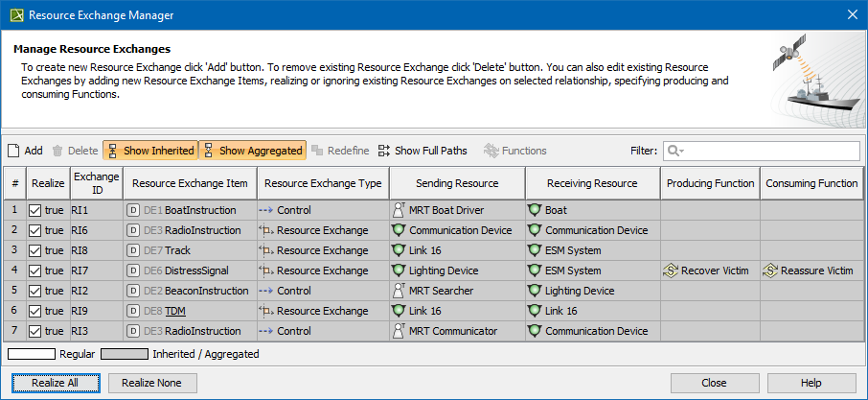Click the Add new Resource Exchange icon
This screenshot has width=868, height=400.
pos(13,151)
